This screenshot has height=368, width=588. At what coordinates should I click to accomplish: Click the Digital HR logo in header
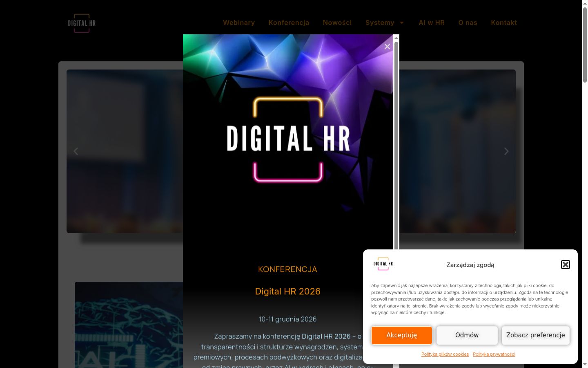tap(82, 23)
